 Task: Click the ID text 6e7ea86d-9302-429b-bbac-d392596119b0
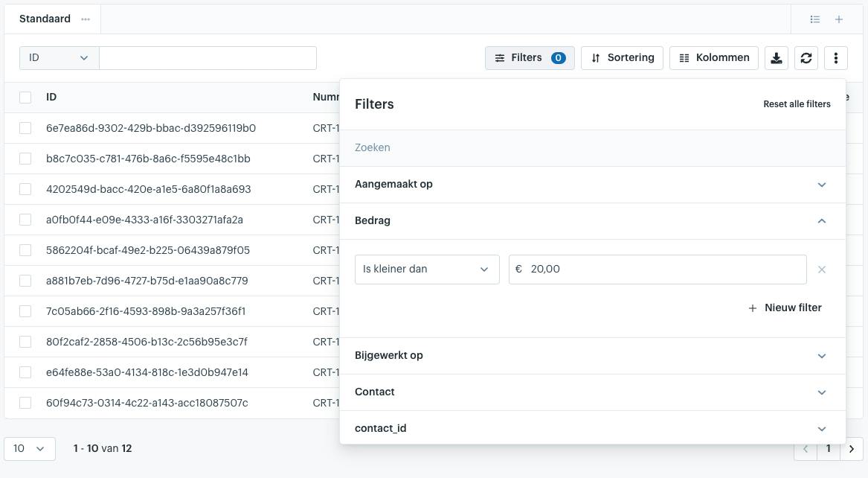tap(150, 128)
